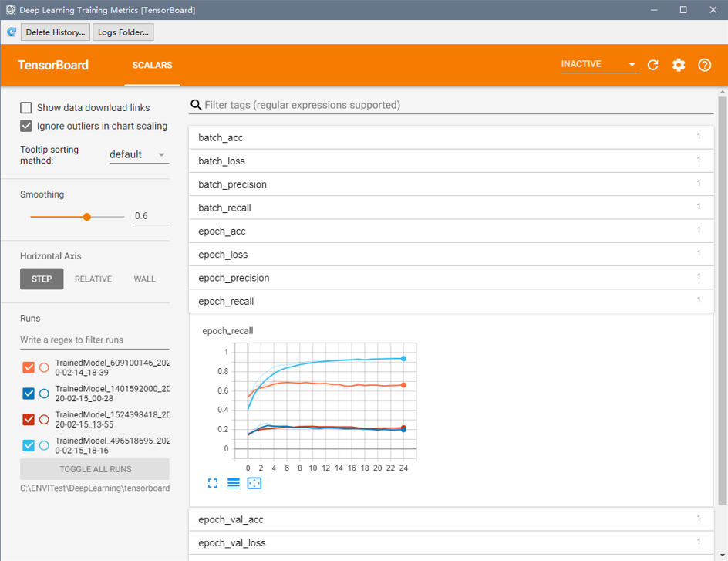Image resolution: width=728 pixels, height=561 pixels.
Task: Uncheck run TrainedModel_609100146
Action: [29, 368]
